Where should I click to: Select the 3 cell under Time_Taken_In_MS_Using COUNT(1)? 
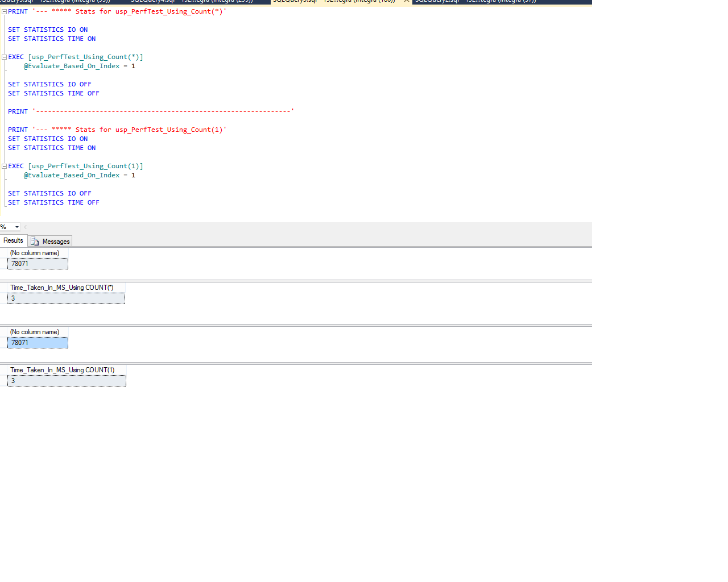[67, 381]
